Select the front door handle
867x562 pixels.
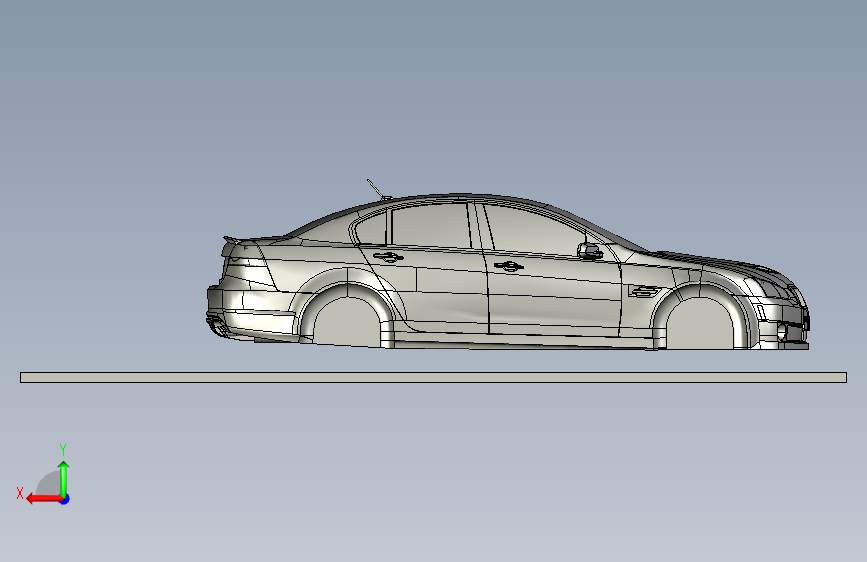pos(509,266)
